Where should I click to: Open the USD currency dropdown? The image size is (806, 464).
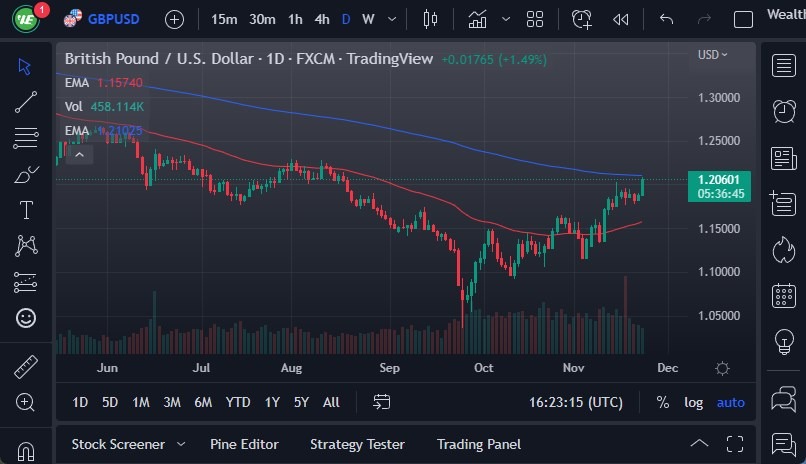pos(713,55)
